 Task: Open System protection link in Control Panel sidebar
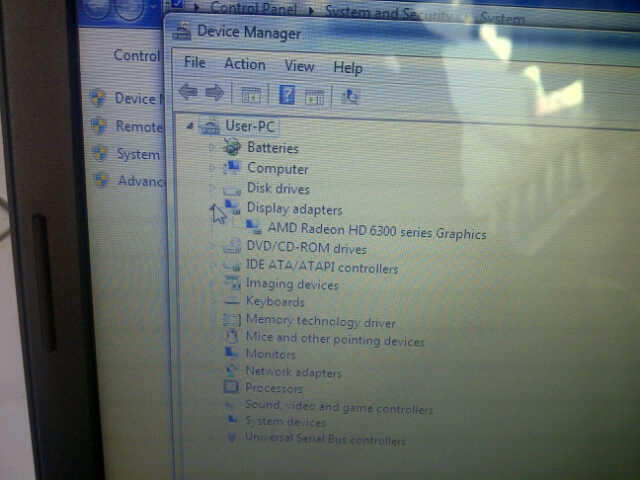tap(139, 154)
